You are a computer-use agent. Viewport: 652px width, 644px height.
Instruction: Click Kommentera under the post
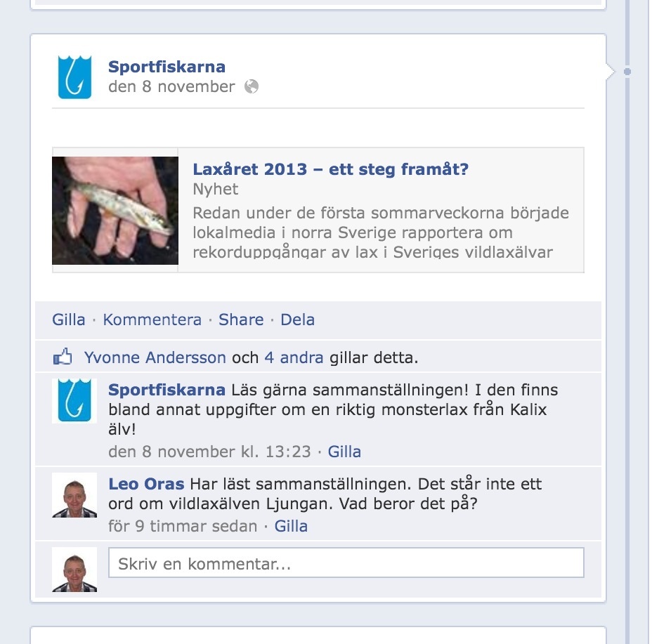[152, 320]
